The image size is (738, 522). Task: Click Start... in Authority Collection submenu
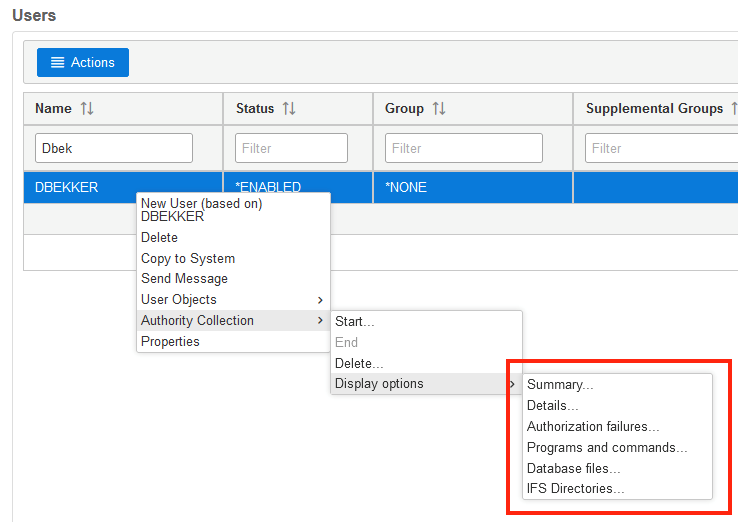[354, 322]
